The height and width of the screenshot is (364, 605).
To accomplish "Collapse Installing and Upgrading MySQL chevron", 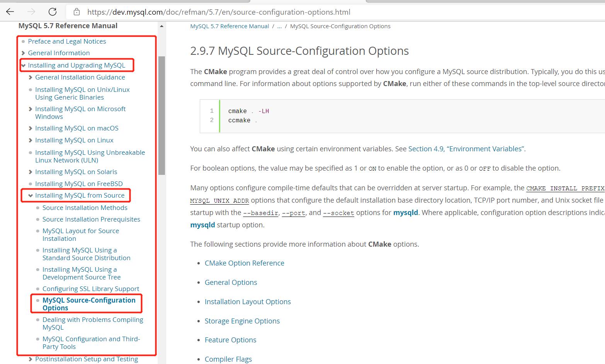I will [x=23, y=66].
